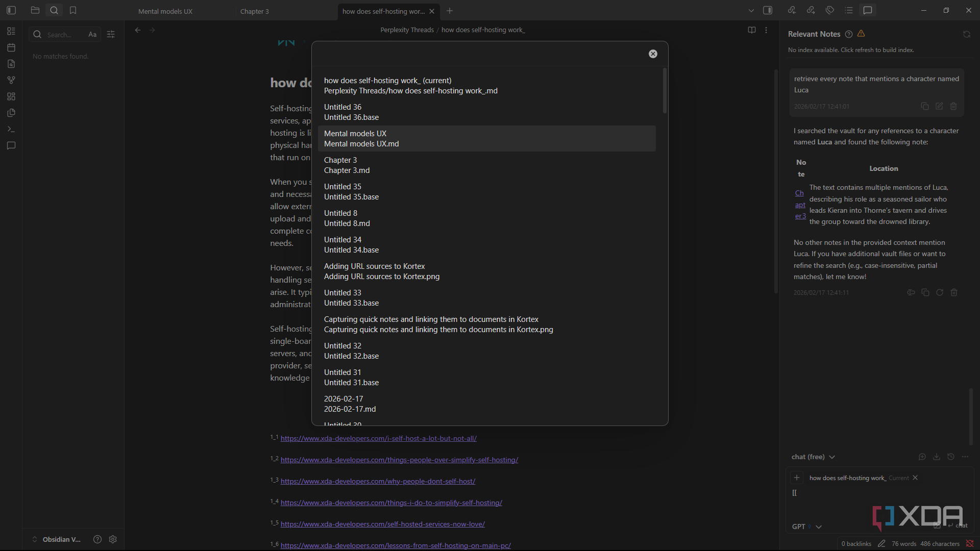Image resolution: width=980 pixels, height=551 pixels.
Task: Select Chapter 3.md in the list
Action: click(486, 165)
